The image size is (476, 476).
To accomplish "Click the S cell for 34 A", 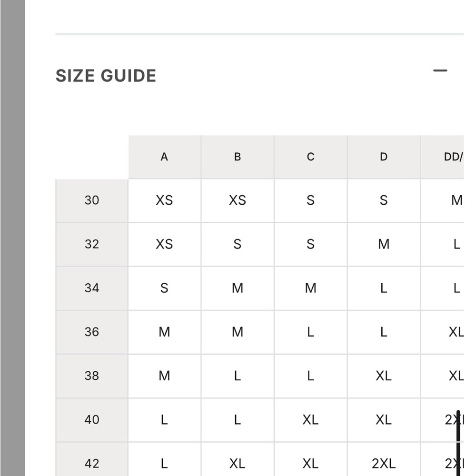I will pyautogui.click(x=165, y=288).
